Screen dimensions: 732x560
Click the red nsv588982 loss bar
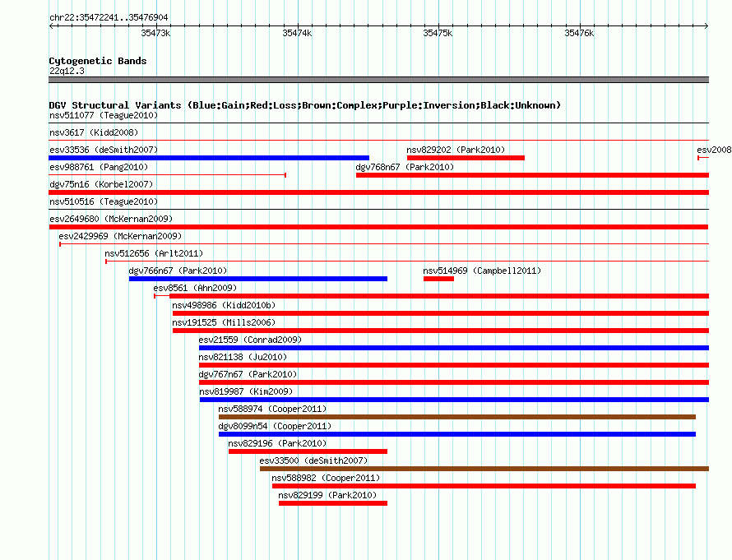tap(484, 486)
